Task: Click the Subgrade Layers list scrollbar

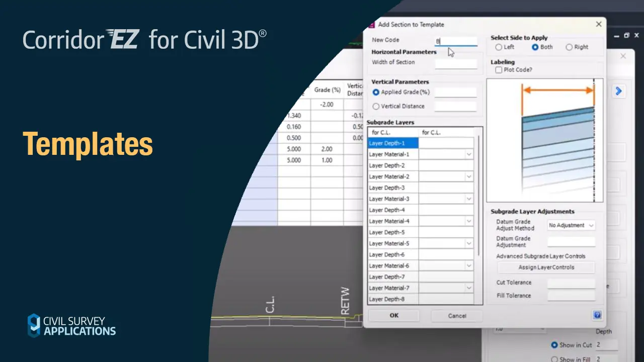Action: (x=478, y=196)
